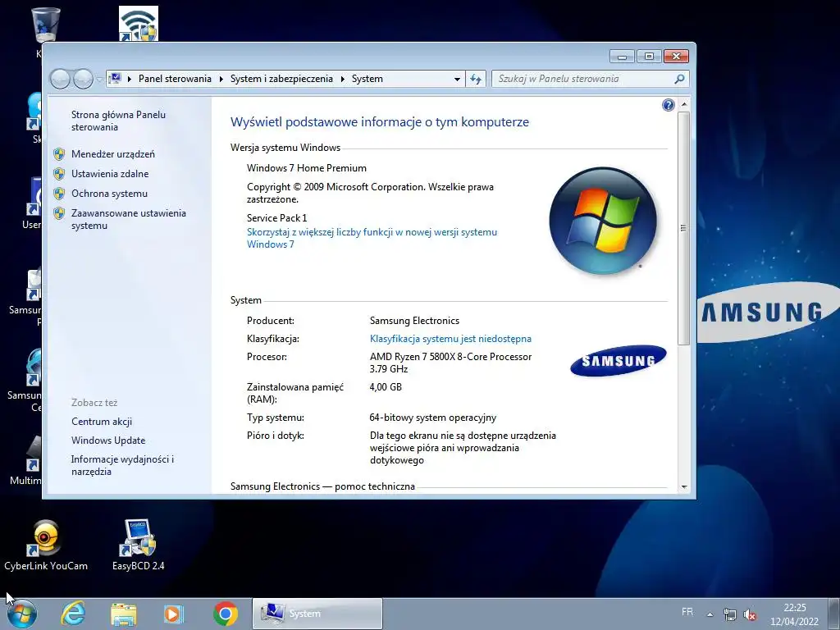The height and width of the screenshot is (630, 840).
Task: Open the network tray icon
Action: 729,614
